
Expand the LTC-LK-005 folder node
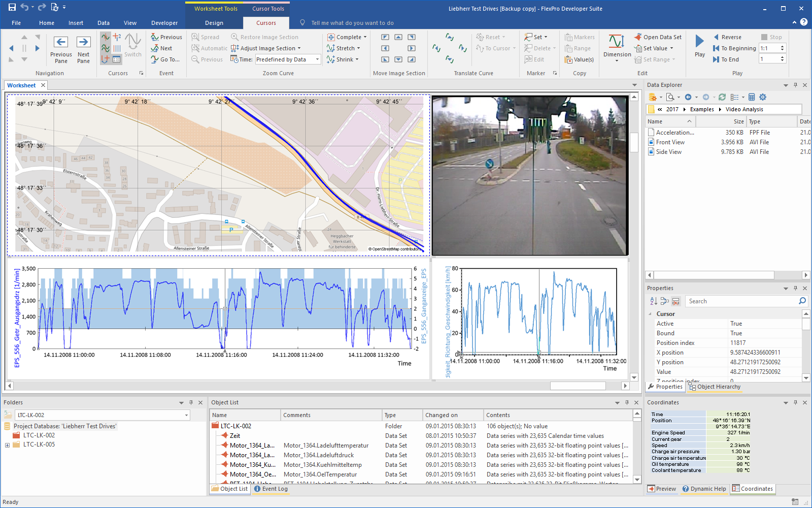7,444
